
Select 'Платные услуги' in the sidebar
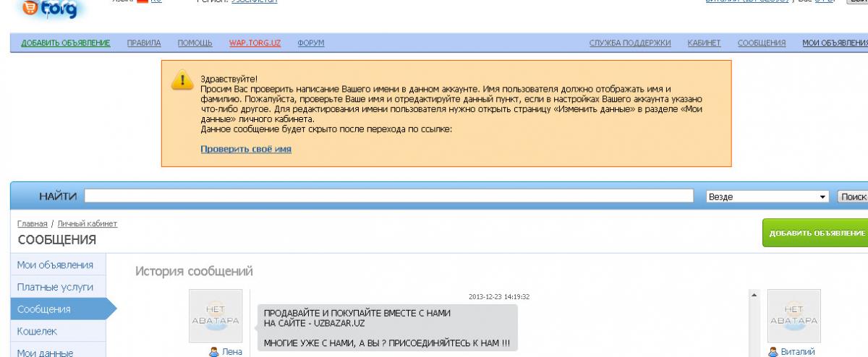tap(55, 287)
